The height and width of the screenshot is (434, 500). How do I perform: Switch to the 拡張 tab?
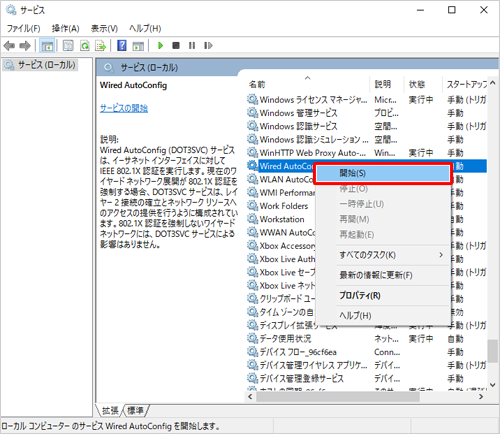pyautogui.click(x=110, y=411)
